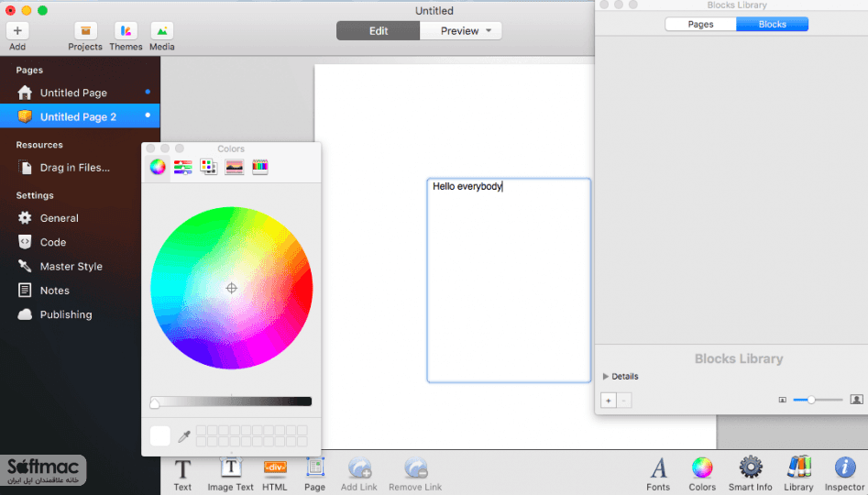Image resolution: width=868 pixels, height=495 pixels.
Task: Click the Remove Link icon
Action: [415, 468]
